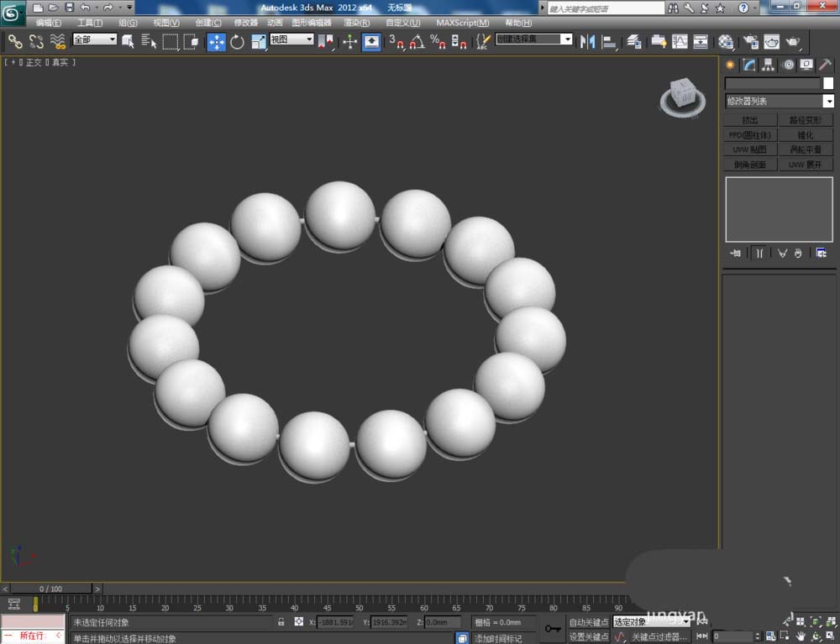Expand the 全部 selection filter dropdown
Viewport: 840px width, 644px height.
click(x=94, y=39)
